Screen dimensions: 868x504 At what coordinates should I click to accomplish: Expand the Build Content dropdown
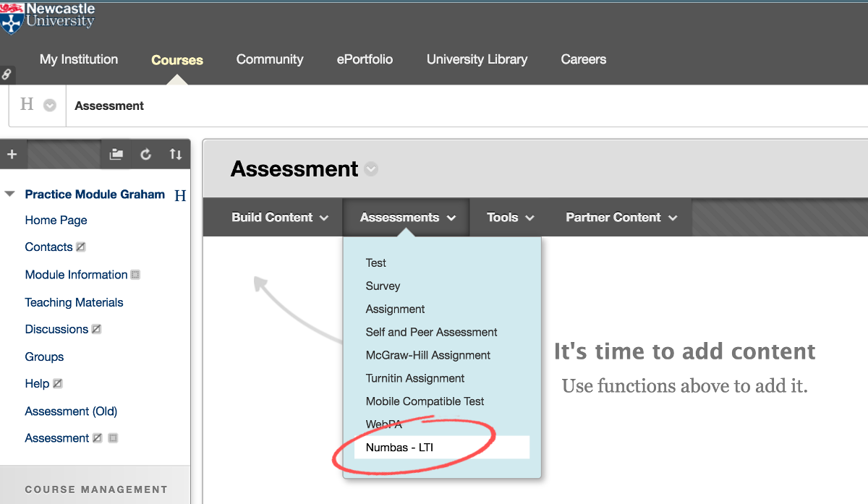pos(279,218)
